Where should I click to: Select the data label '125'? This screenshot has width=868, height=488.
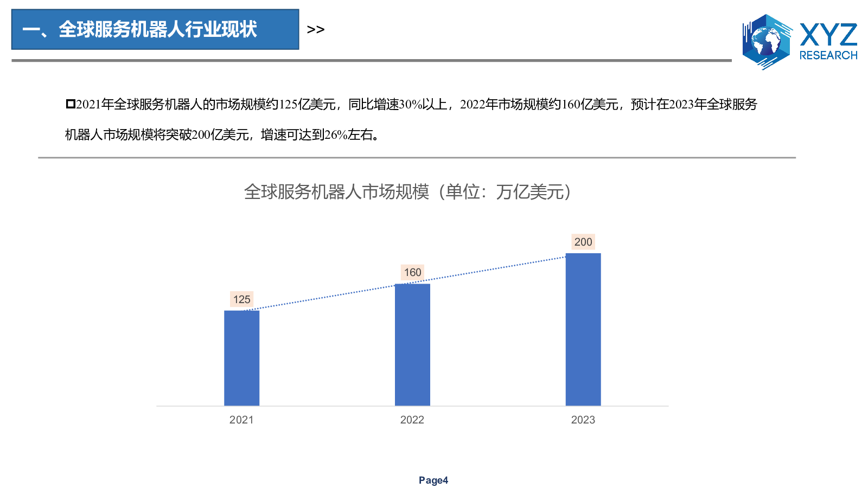click(x=241, y=299)
